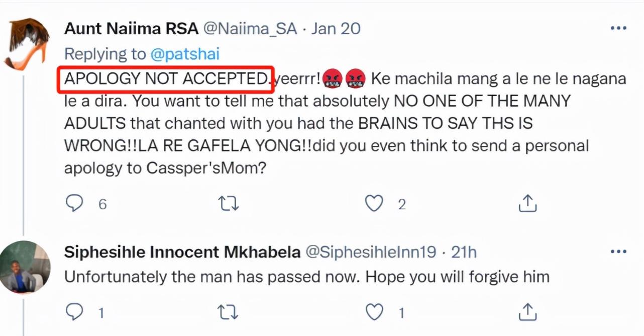Retweet Siphesihle Innocent Mkhabela's tweet

coord(229,313)
